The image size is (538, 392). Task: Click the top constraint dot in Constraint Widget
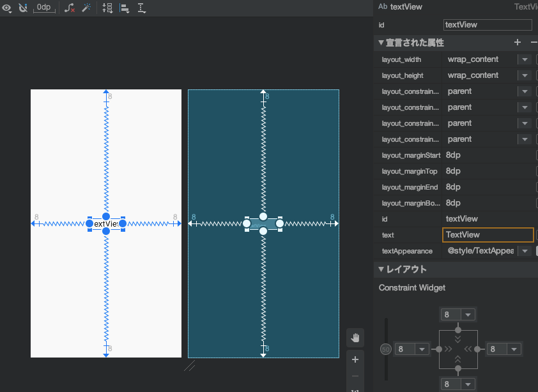pyautogui.click(x=458, y=330)
